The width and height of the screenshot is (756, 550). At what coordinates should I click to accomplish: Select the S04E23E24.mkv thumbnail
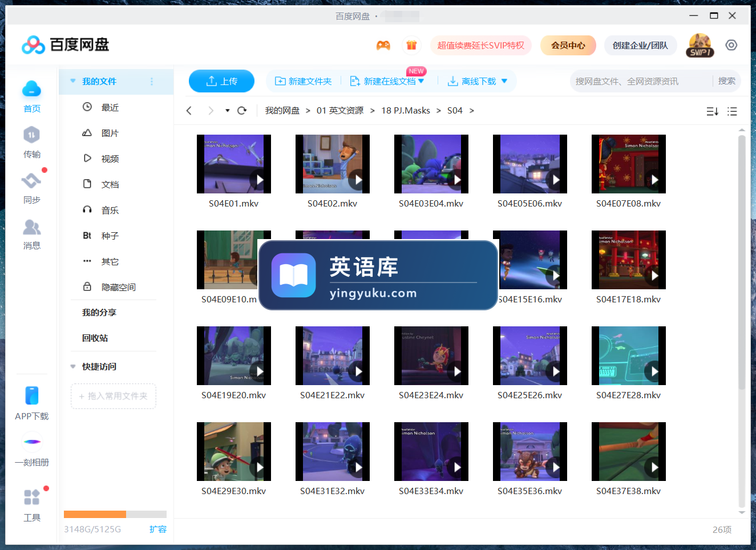pos(431,355)
